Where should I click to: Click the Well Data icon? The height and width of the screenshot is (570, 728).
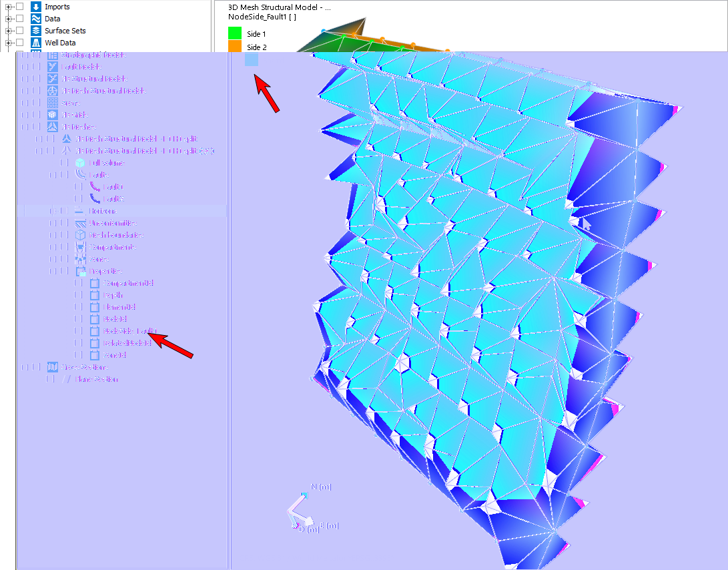36,43
